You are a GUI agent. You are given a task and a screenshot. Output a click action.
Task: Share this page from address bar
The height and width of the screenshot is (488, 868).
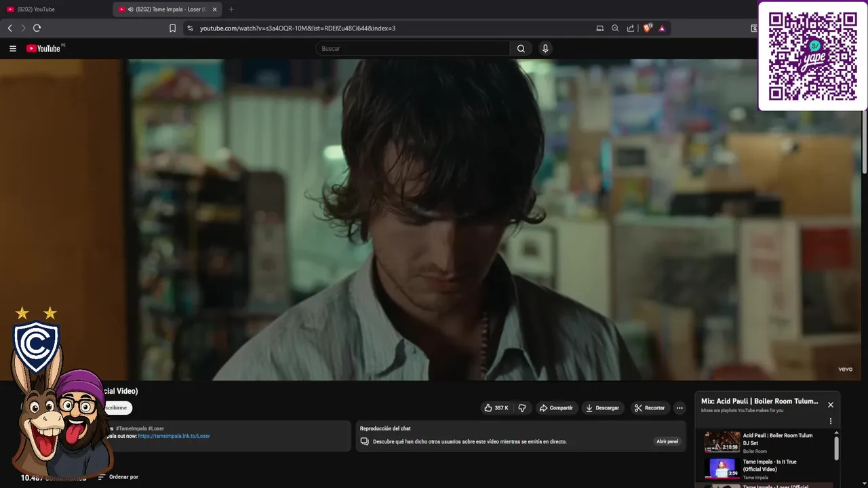point(631,28)
